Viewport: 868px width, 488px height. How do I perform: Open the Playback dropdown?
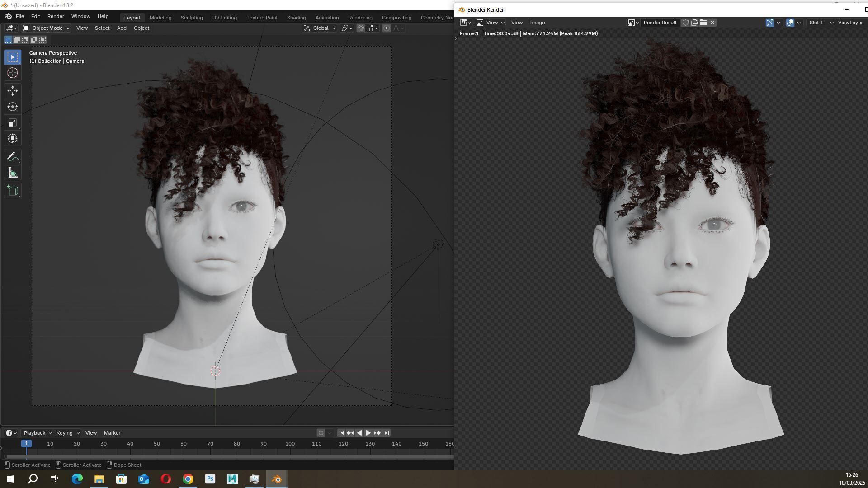pos(37,433)
